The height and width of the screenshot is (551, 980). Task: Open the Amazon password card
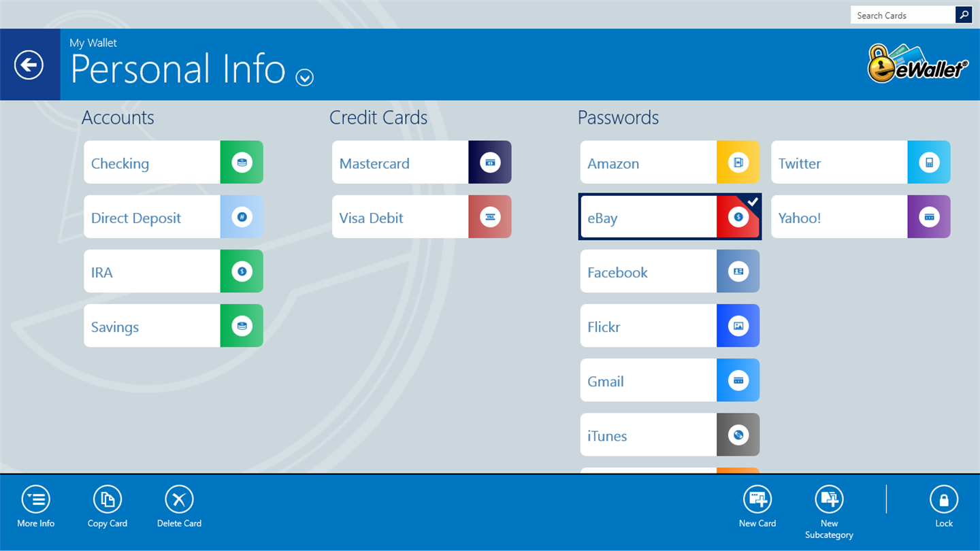tap(670, 163)
